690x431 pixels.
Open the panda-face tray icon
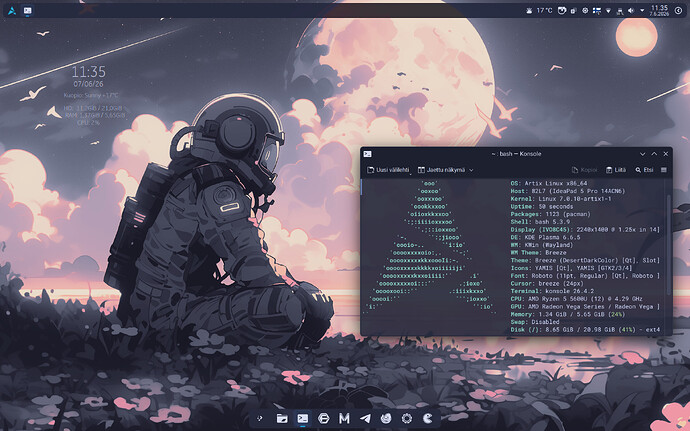tap(562, 11)
